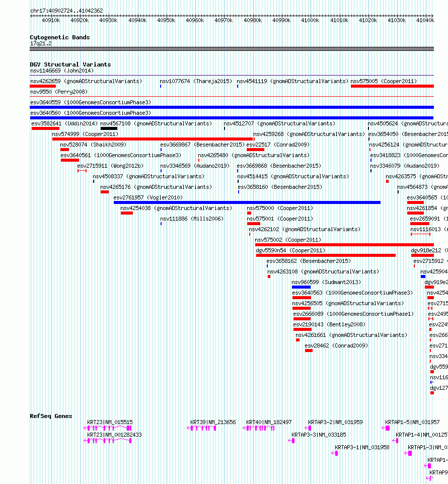Click esv3640561 red variant bar
Image resolution: width=448 pixels, height=484 pixels.
pyautogui.click(x=70, y=160)
